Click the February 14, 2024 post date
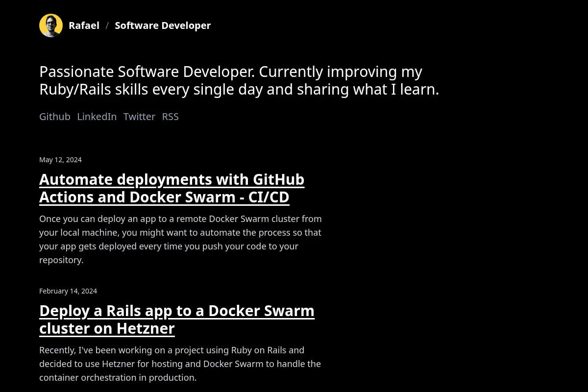This screenshot has width=588, height=392. pyautogui.click(x=68, y=291)
